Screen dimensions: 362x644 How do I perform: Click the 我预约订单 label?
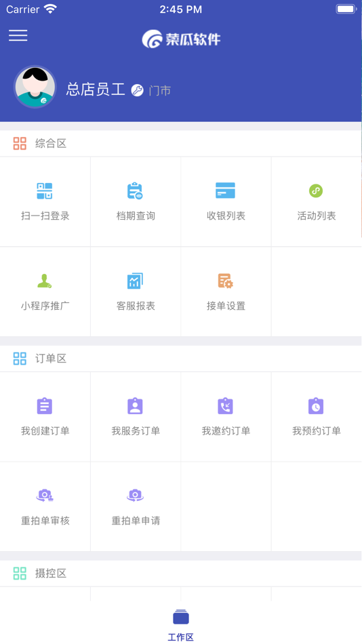[x=317, y=431]
